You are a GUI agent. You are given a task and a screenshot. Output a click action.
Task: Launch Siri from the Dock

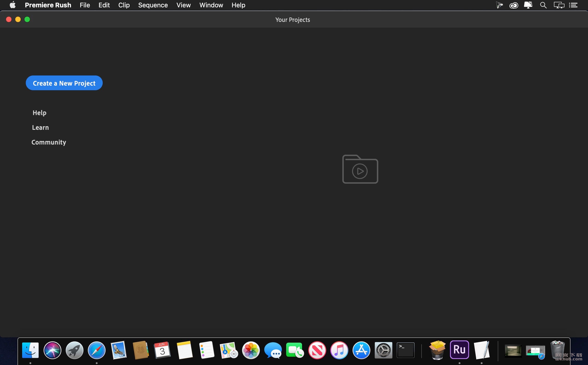point(52,350)
